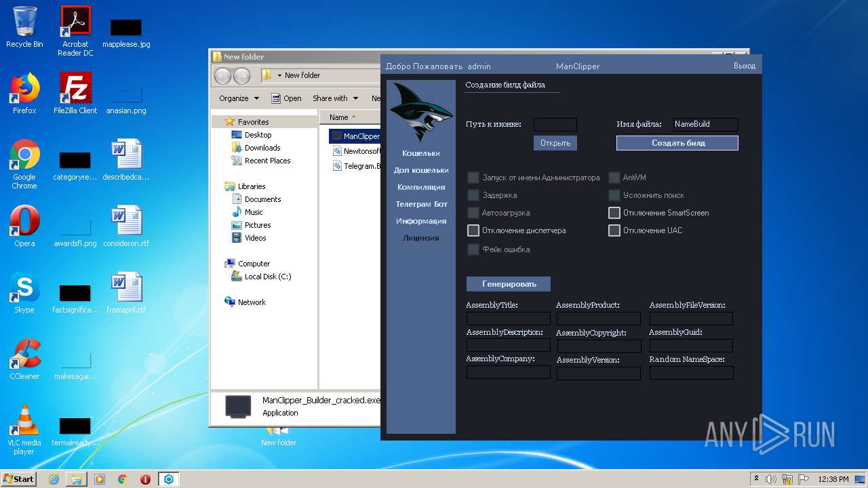
Task: Click the shark logo in ManClipper
Action: pyautogui.click(x=421, y=111)
